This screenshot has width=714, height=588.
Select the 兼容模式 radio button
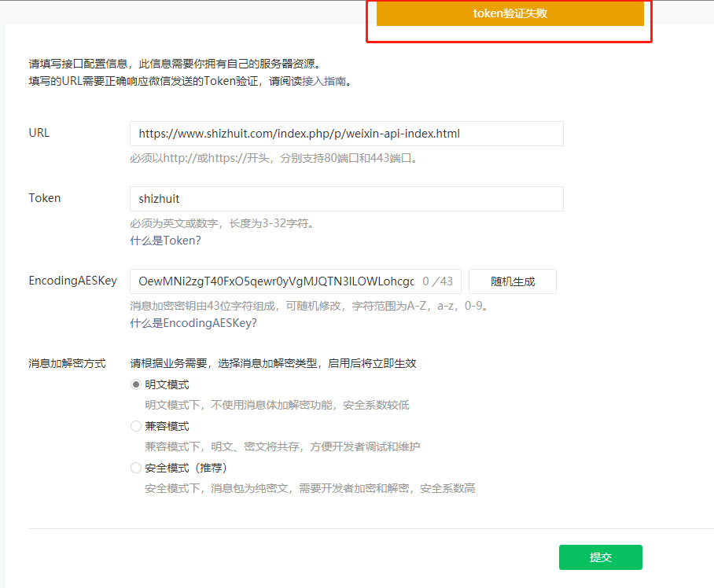(x=136, y=427)
